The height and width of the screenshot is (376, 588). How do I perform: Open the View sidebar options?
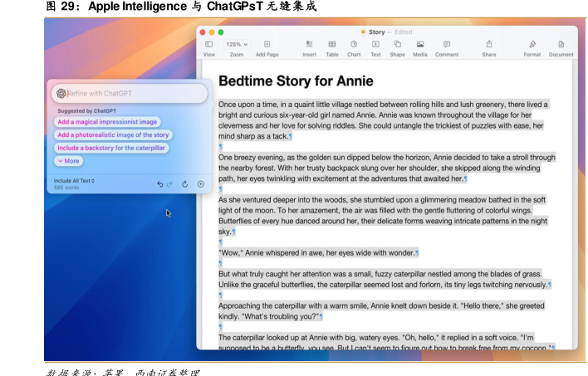(x=209, y=44)
